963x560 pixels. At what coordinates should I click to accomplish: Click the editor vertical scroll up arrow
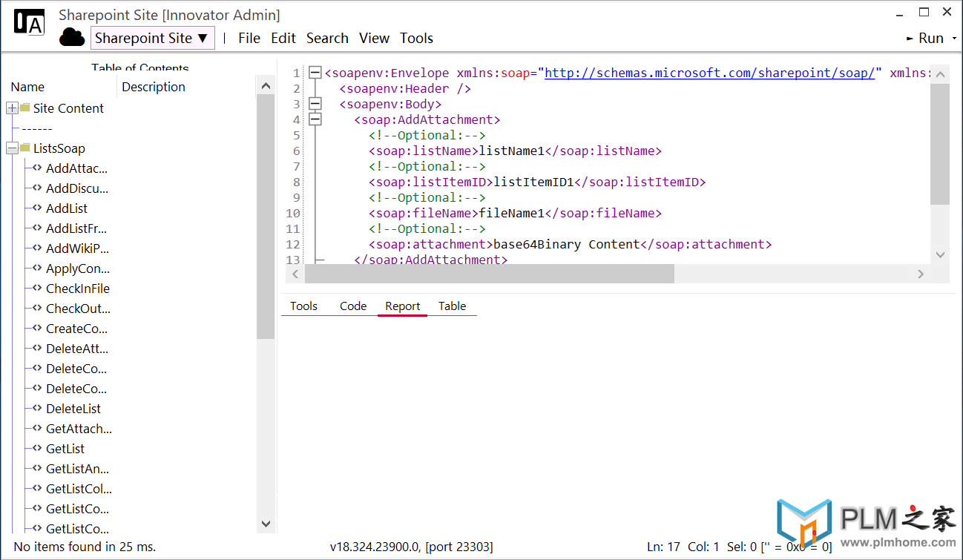tap(940, 74)
